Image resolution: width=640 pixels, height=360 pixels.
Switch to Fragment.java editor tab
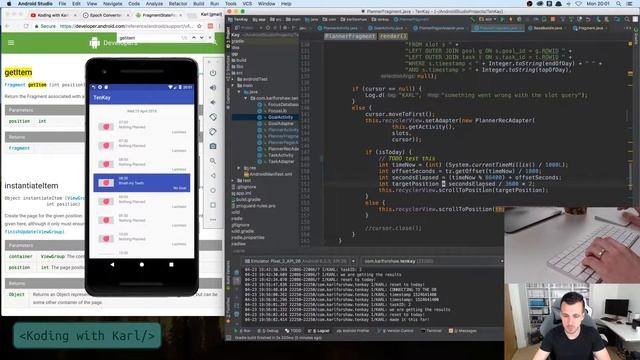tap(590, 28)
